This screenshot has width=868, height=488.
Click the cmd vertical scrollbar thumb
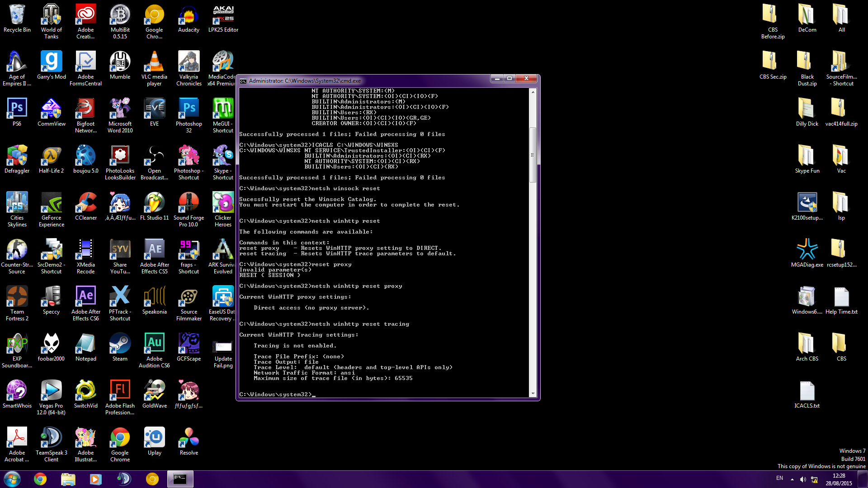pyautogui.click(x=533, y=155)
